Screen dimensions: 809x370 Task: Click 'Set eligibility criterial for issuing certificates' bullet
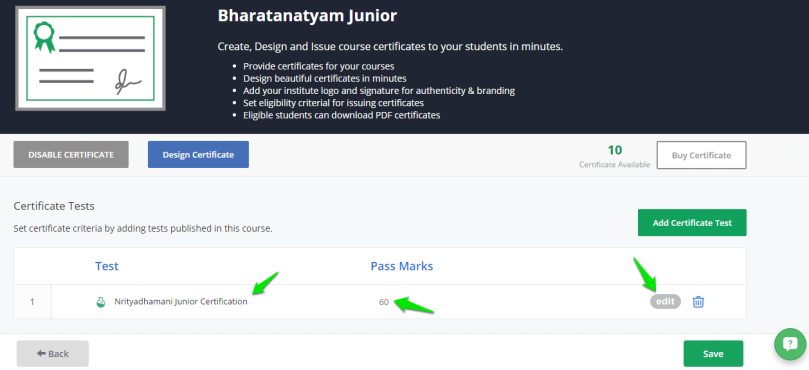[x=333, y=103]
